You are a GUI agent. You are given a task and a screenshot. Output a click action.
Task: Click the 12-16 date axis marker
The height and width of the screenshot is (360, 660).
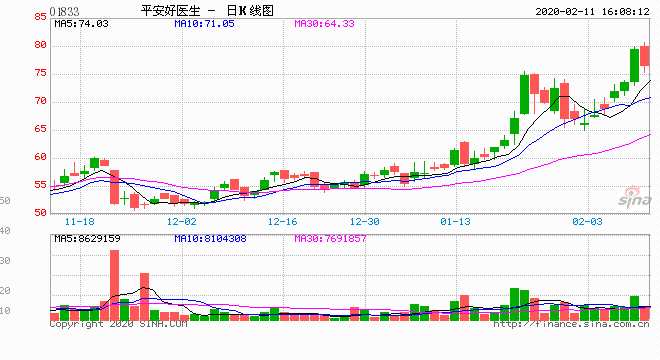282,221
